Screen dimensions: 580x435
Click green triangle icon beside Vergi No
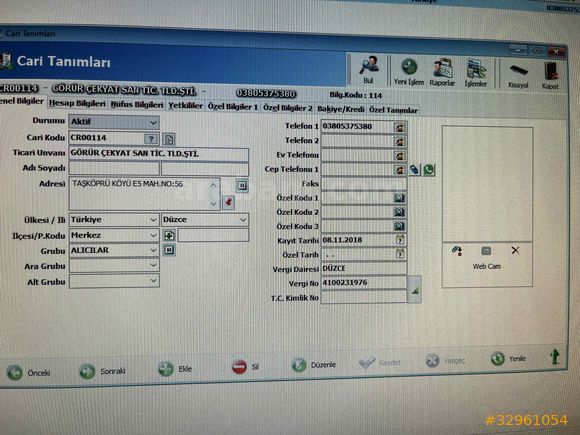(x=415, y=290)
